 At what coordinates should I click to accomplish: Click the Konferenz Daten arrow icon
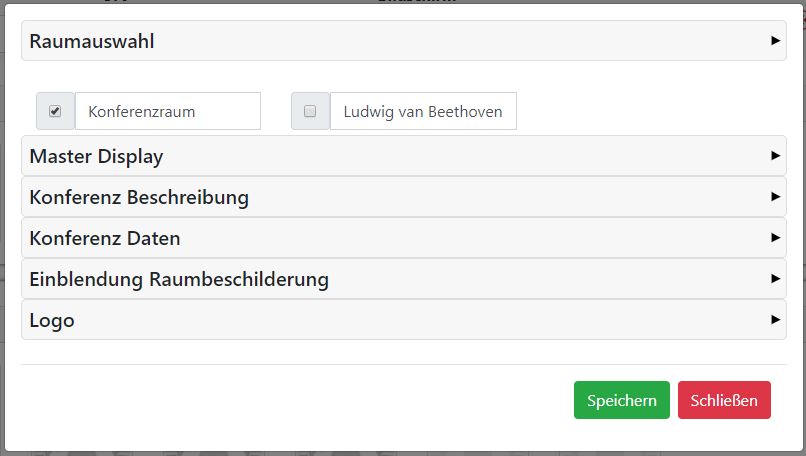pyautogui.click(x=775, y=238)
